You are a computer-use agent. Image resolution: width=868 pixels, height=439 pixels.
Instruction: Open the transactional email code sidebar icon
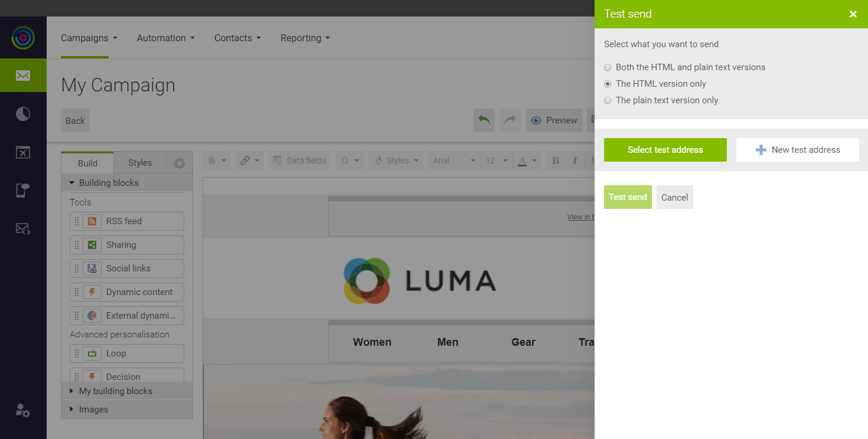coord(23,229)
